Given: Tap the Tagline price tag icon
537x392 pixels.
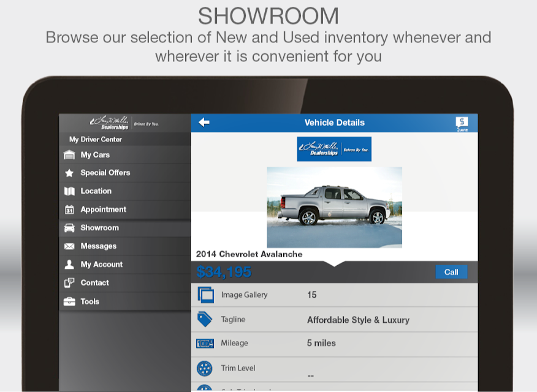Looking at the screenshot, I should coord(205,319).
